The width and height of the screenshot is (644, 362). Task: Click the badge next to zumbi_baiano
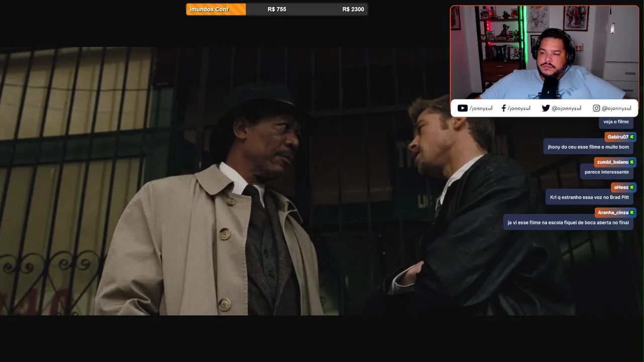[x=632, y=162]
